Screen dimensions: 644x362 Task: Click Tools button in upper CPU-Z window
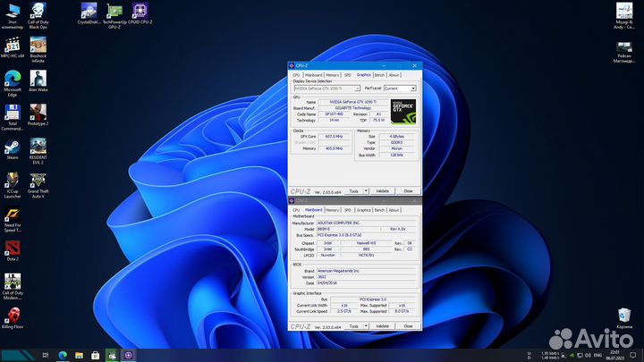(x=354, y=191)
